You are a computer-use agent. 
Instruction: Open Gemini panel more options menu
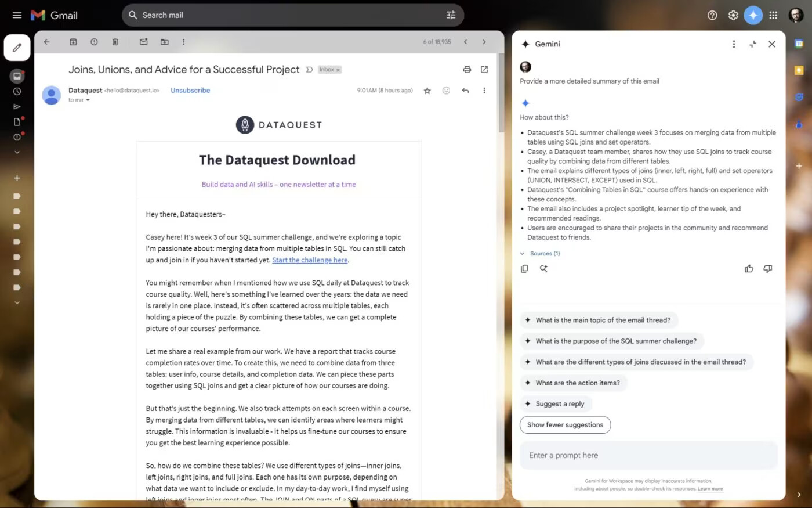pos(734,44)
